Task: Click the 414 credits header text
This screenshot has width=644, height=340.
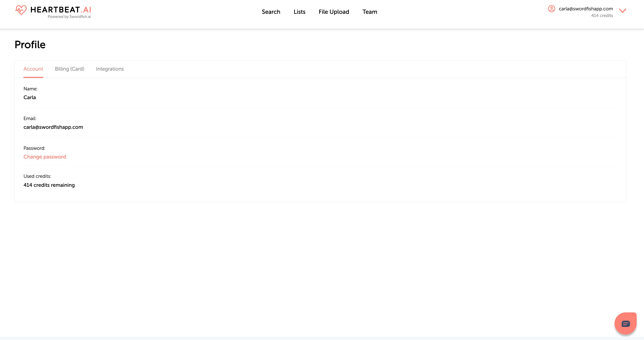Action: [x=602, y=15]
